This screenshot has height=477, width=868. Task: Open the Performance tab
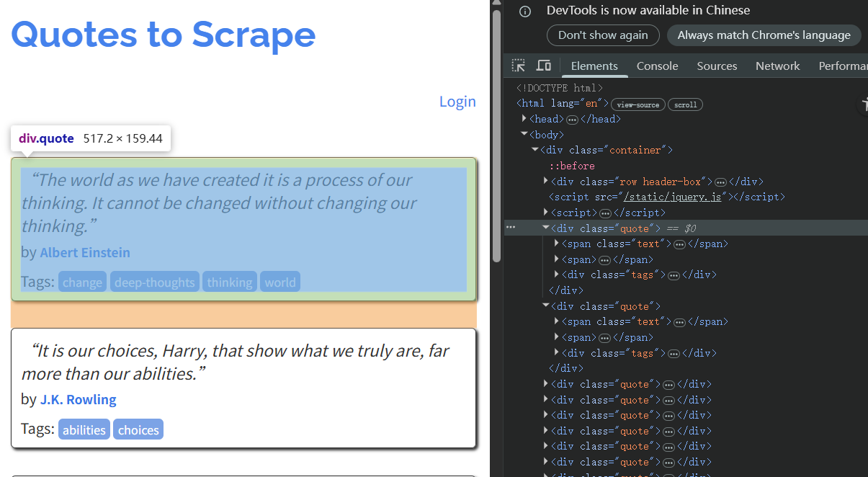843,66
